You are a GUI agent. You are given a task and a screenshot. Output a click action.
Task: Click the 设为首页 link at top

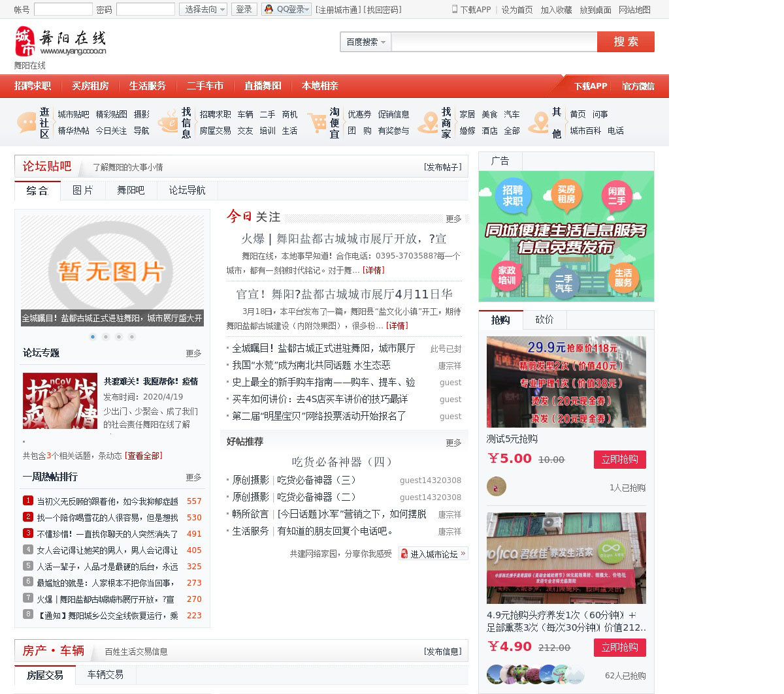[517, 10]
